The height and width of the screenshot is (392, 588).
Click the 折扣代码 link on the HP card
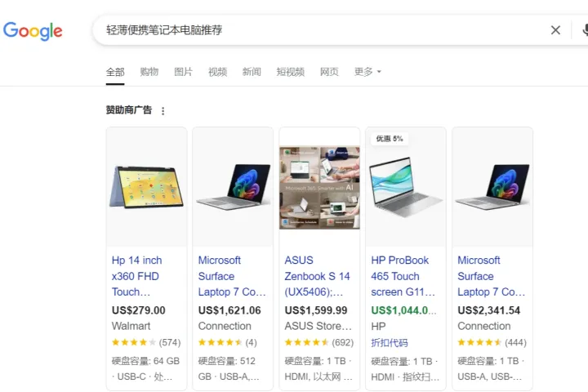point(390,342)
